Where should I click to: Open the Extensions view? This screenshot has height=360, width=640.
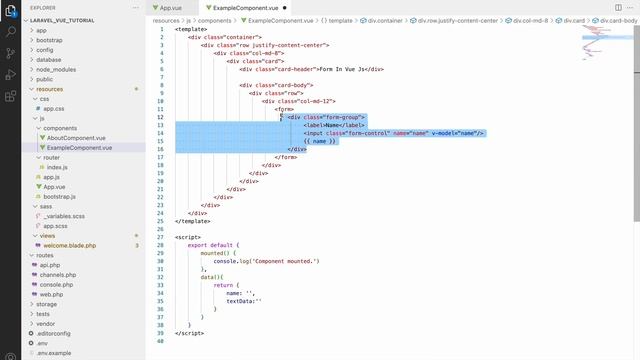click(x=11, y=96)
